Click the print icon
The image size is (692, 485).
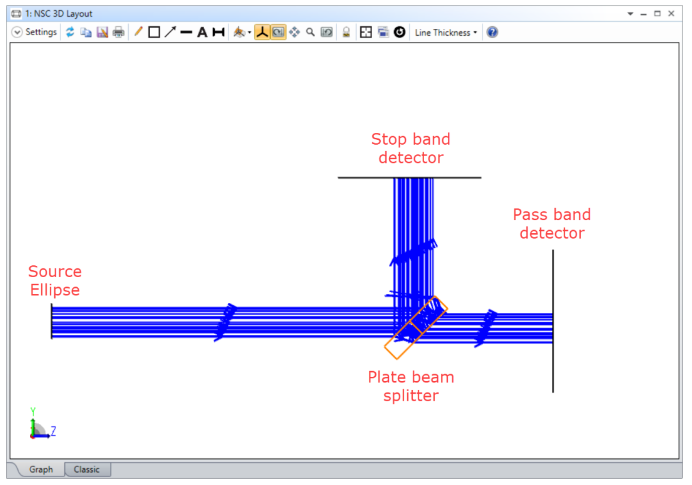pos(118,32)
